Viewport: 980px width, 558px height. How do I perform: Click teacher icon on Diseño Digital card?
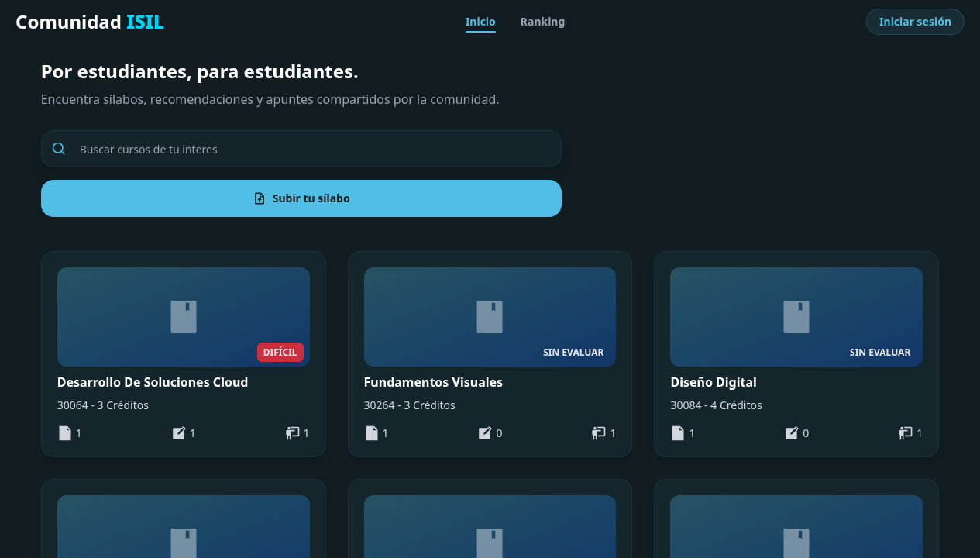pos(906,433)
